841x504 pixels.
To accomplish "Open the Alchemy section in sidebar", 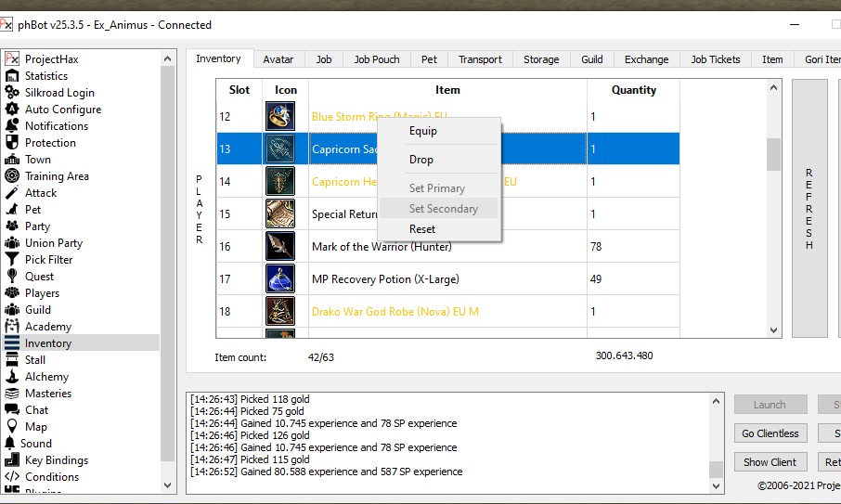I will point(46,377).
